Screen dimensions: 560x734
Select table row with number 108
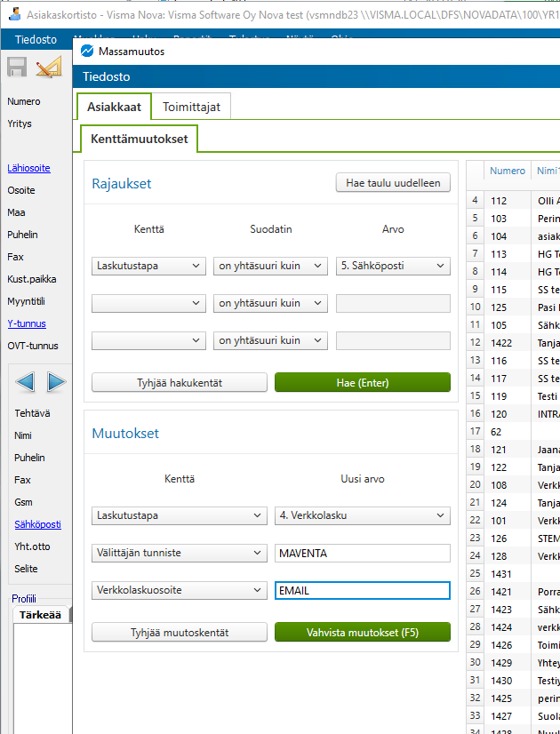coord(513,485)
